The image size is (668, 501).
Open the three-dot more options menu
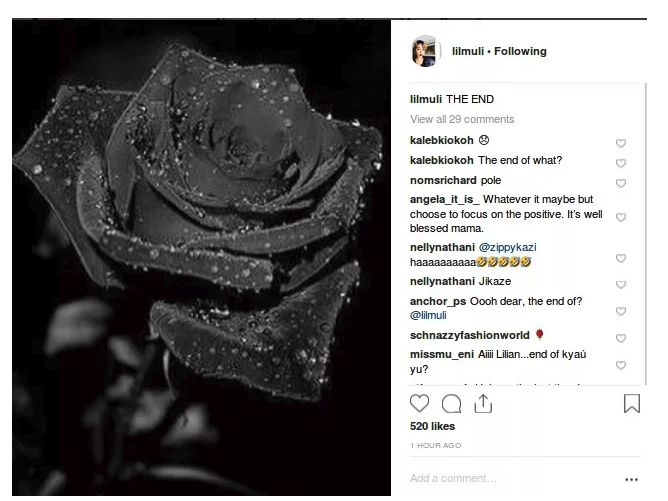pyautogui.click(x=631, y=480)
